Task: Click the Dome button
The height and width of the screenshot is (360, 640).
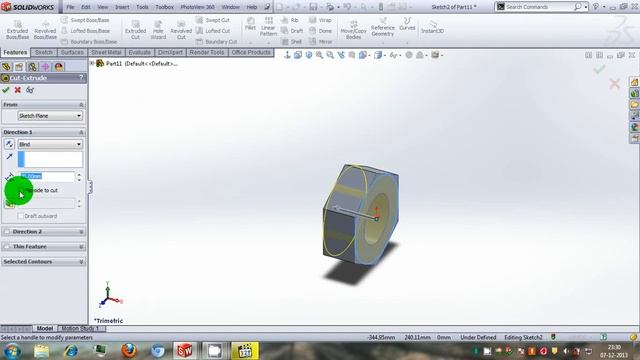Action: click(x=320, y=31)
